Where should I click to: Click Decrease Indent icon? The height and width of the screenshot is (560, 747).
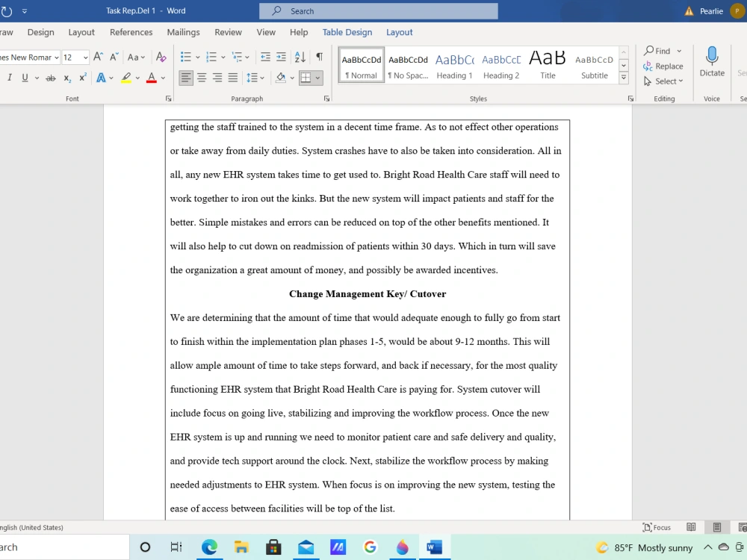[x=265, y=57]
